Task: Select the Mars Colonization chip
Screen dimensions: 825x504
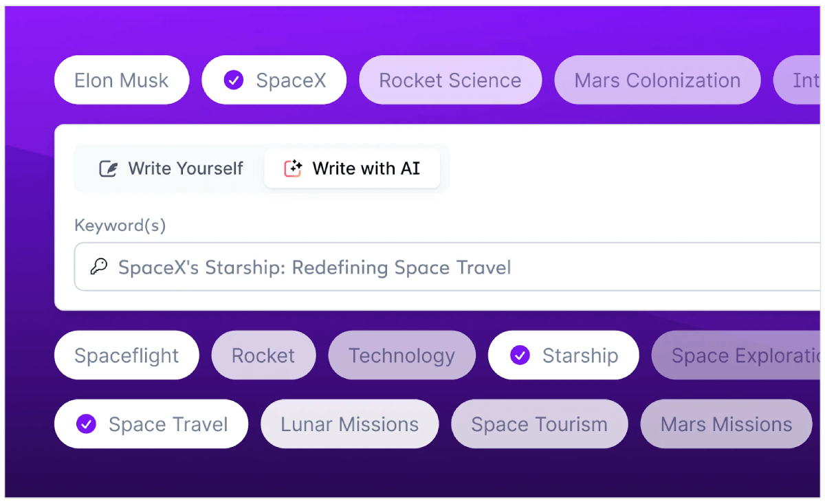Action: pos(657,80)
